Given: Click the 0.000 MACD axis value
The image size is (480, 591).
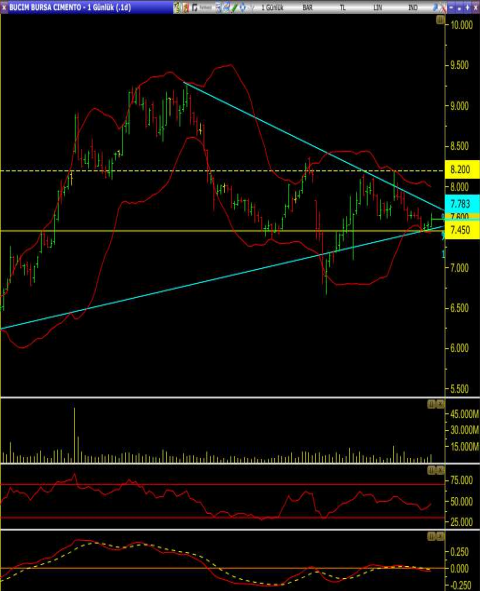Looking at the screenshot, I should pos(459,568).
